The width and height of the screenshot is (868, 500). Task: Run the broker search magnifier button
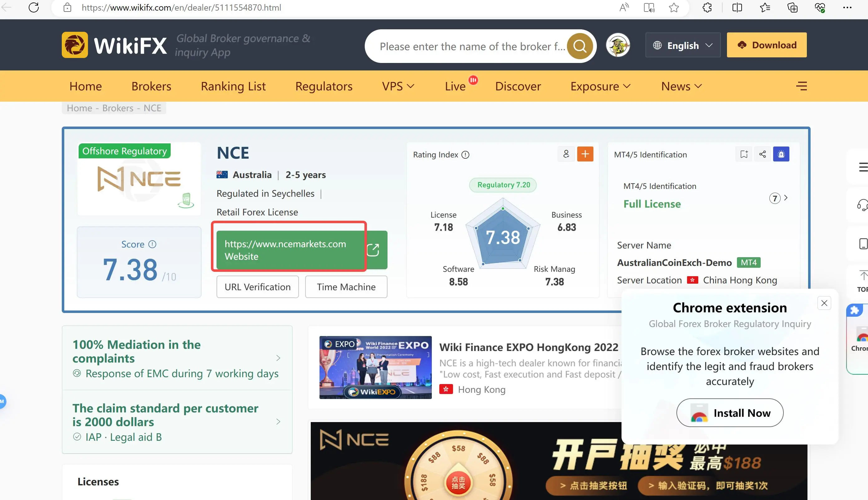tap(580, 46)
